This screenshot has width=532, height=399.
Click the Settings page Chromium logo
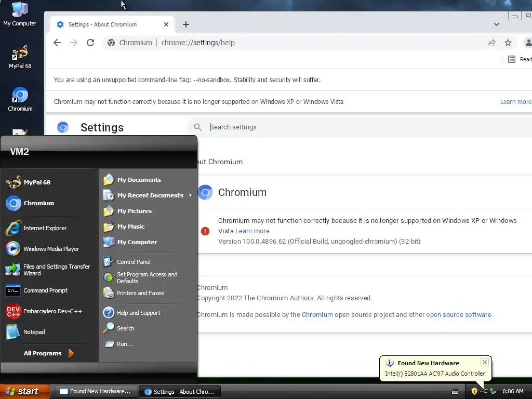(63, 127)
